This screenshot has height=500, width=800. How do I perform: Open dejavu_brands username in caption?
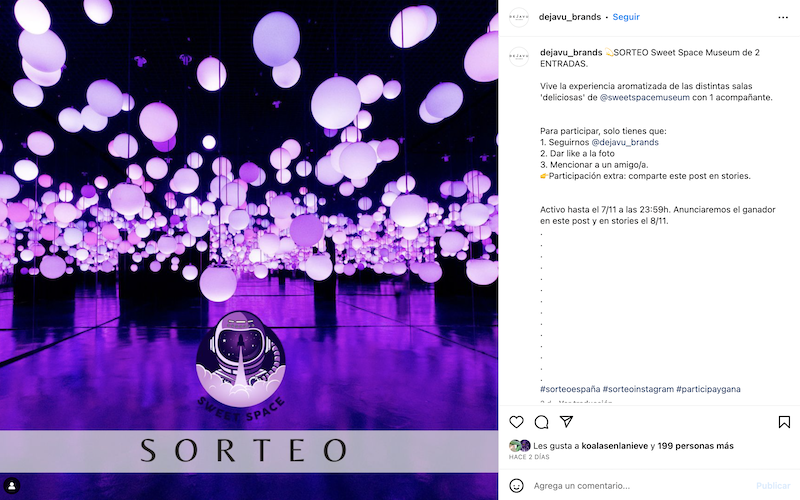(571, 53)
